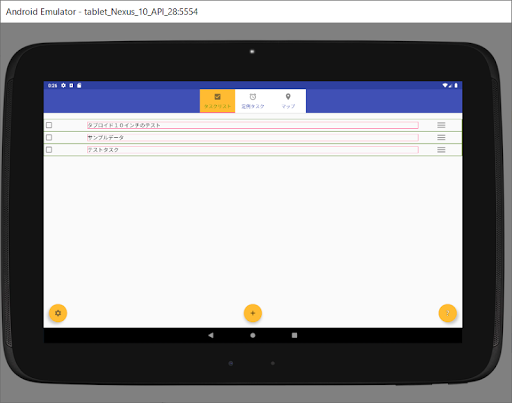
Task: Tap the Android home circle button
Action: 253,335
